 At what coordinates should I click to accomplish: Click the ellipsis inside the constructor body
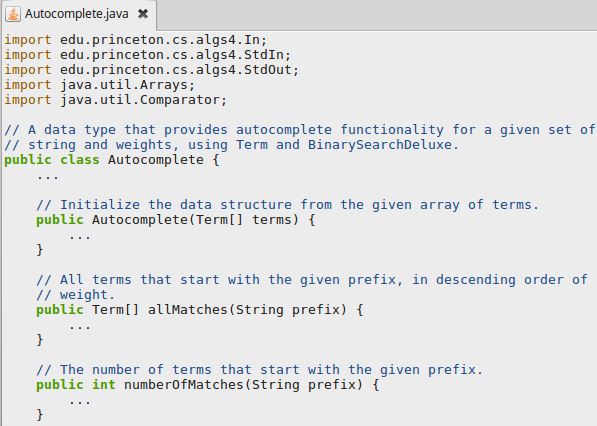pyautogui.click(x=80, y=238)
